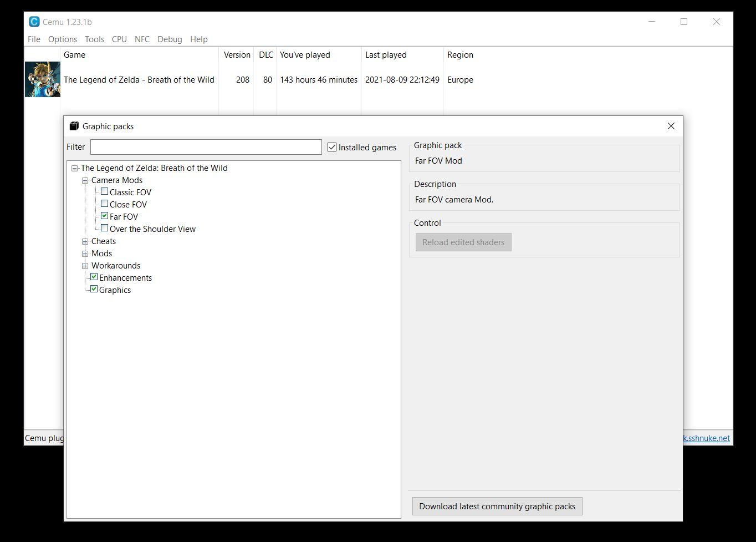
Task: Select the Camera Mods tree label
Action: (117, 180)
